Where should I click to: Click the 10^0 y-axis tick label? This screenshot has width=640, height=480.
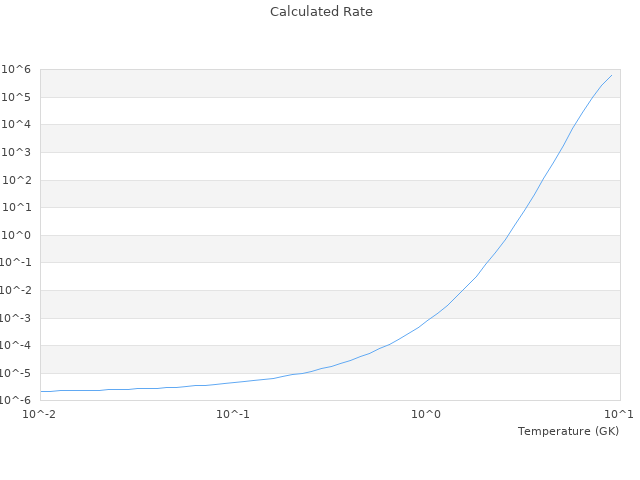(x=17, y=236)
